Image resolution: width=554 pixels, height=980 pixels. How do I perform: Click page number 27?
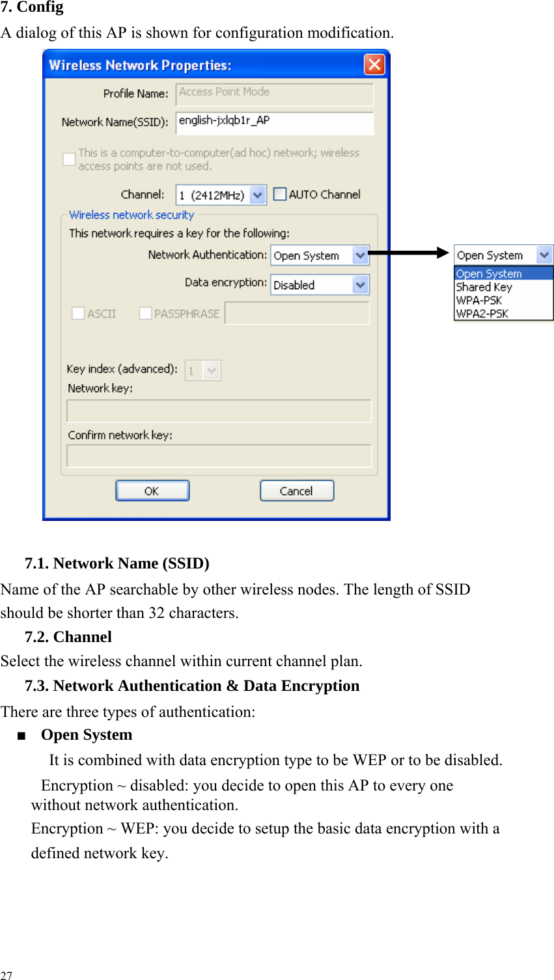pos(6,975)
